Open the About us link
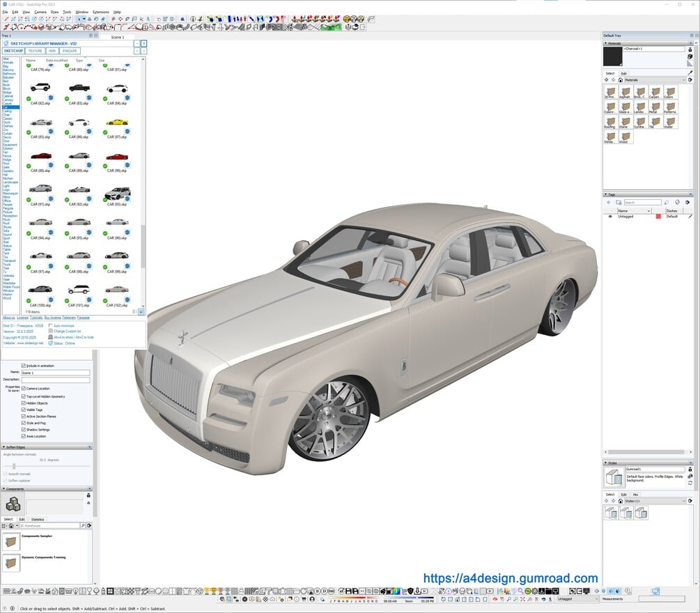This screenshot has width=700, height=613. pyautogui.click(x=9, y=318)
